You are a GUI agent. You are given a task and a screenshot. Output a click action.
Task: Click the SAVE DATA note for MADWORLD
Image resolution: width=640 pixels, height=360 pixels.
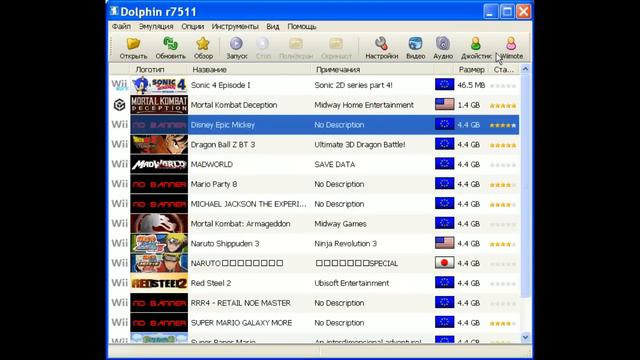pyautogui.click(x=335, y=164)
